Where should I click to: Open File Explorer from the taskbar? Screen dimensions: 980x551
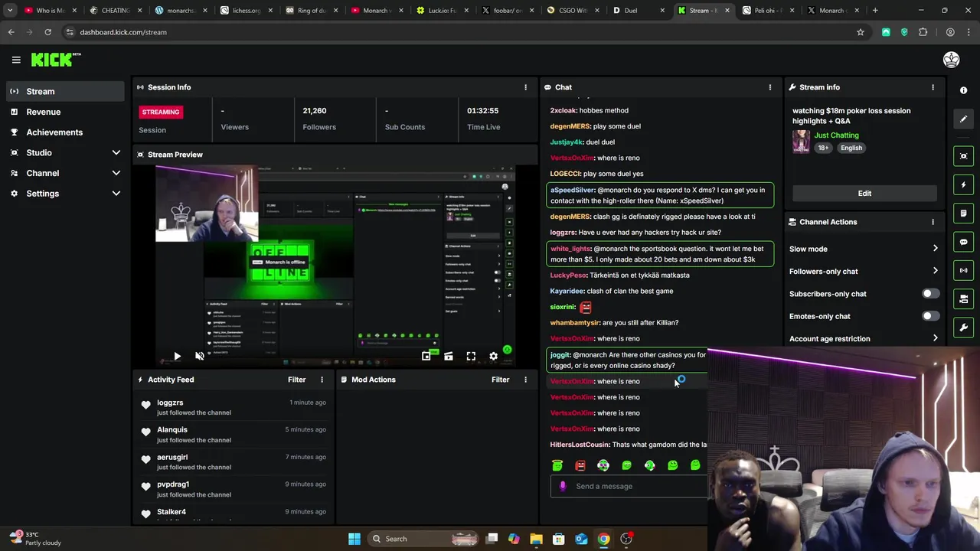[x=536, y=539]
